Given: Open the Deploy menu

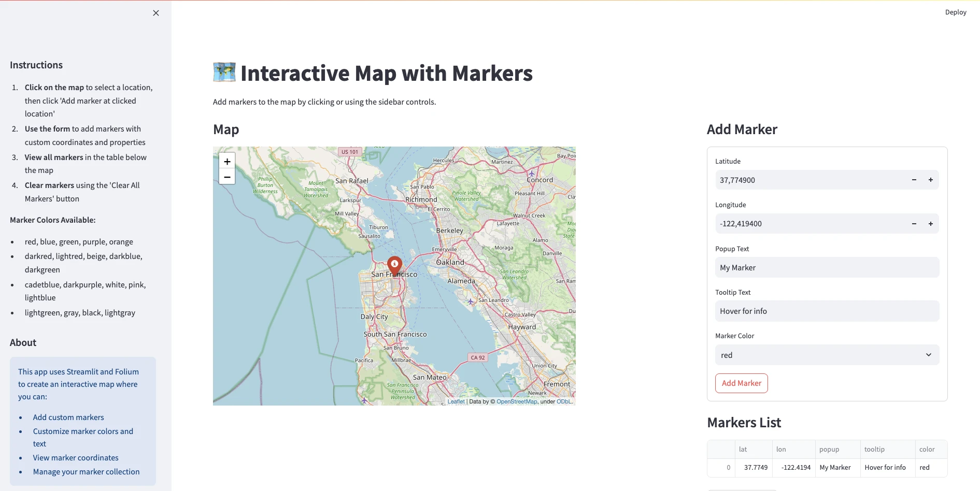Looking at the screenshot, I should [955, 12].
